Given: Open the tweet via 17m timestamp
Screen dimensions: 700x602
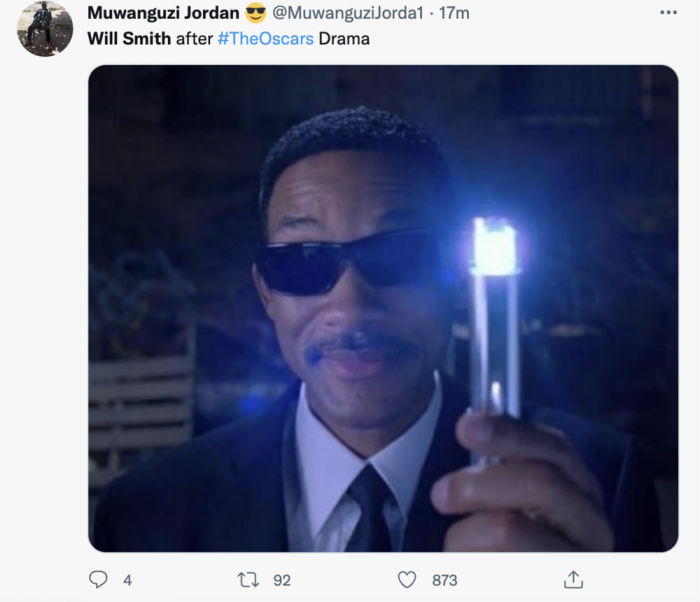Looking at the screenshot, I should (455, 13).
